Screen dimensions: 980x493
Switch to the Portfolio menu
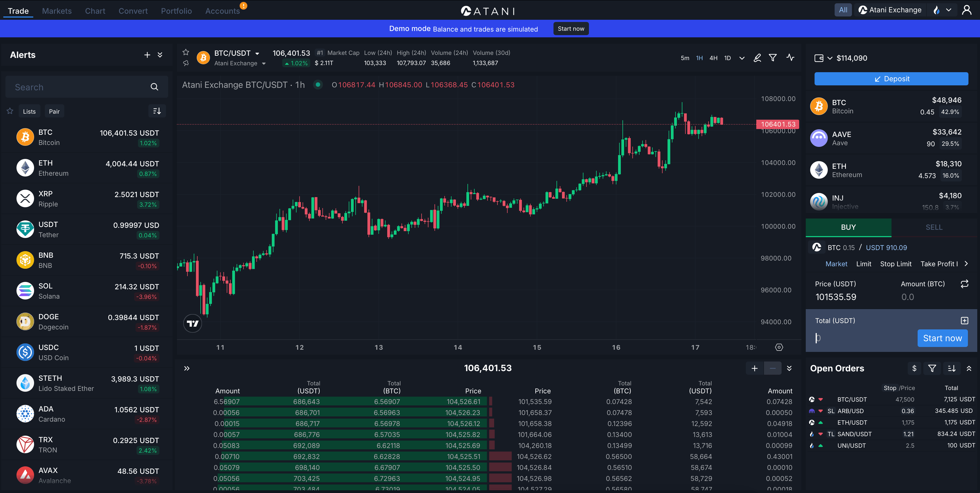coord(176,11)
